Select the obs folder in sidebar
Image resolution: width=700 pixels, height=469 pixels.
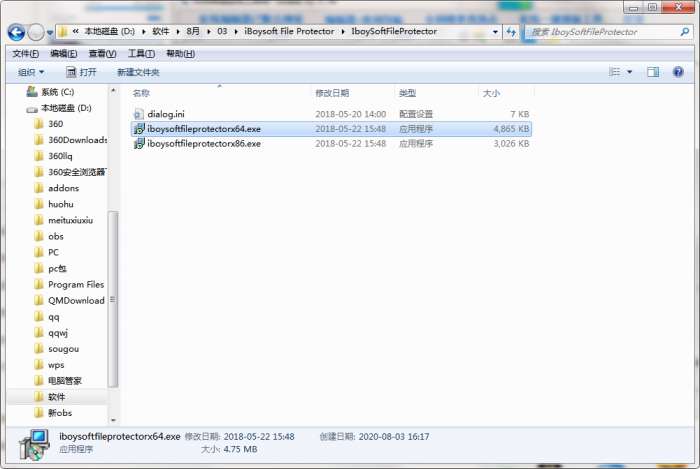(49, 236)
